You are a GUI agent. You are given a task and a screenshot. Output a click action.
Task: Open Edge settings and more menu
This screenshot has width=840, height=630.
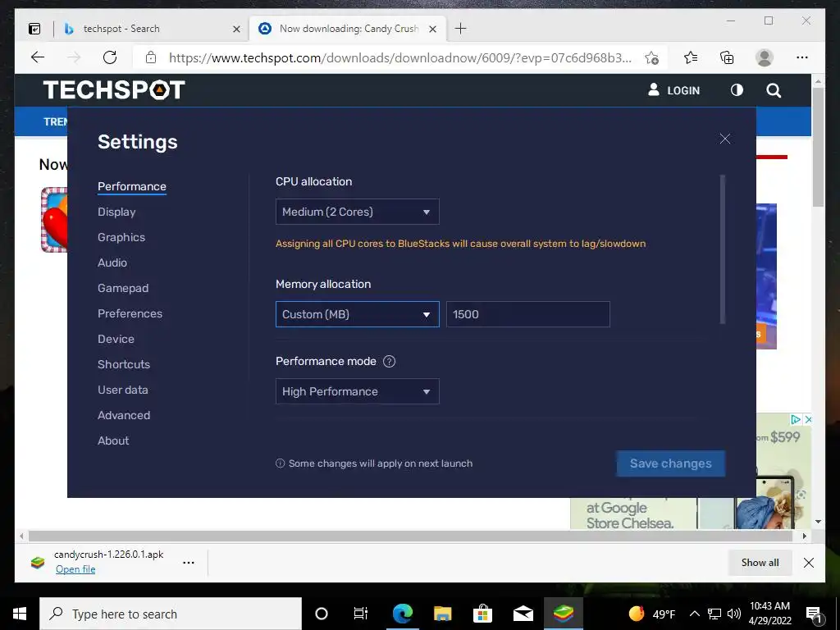(802, 57)
